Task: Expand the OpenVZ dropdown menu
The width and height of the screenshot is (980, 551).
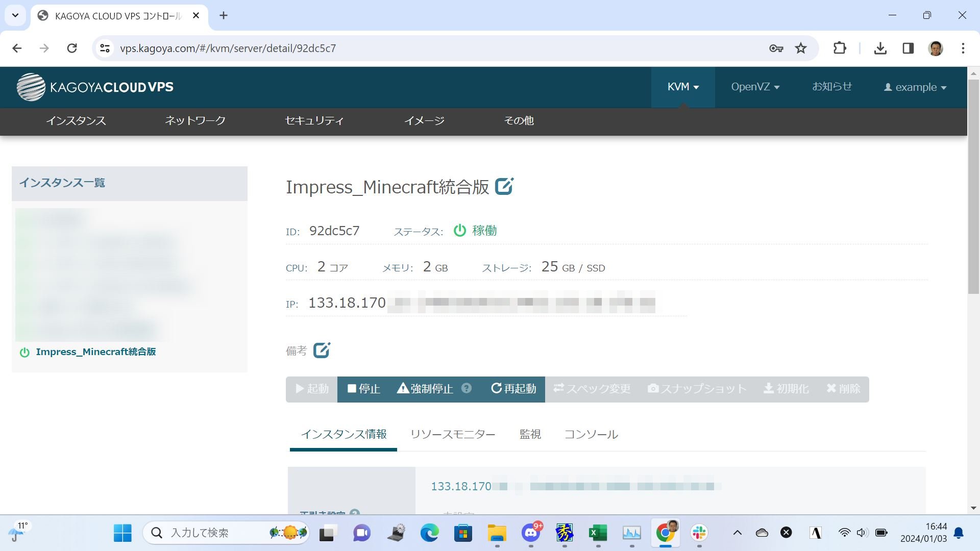Action: [x=755, y=87]
